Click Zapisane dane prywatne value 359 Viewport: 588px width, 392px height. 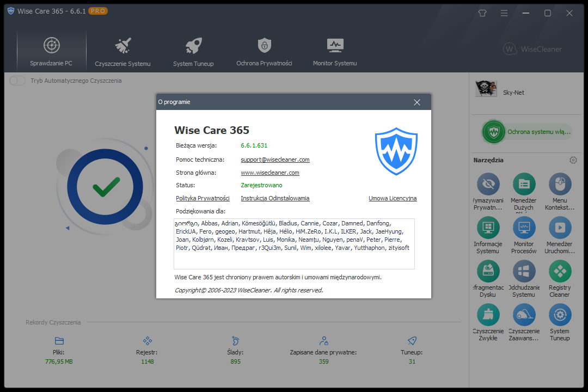pyautogui.click(x=323, y=362)
